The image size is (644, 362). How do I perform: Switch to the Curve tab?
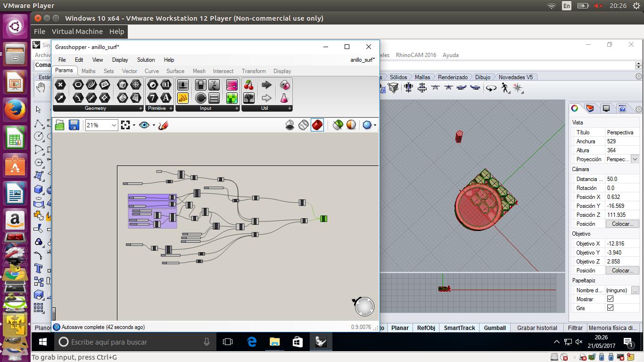point(152,71)
